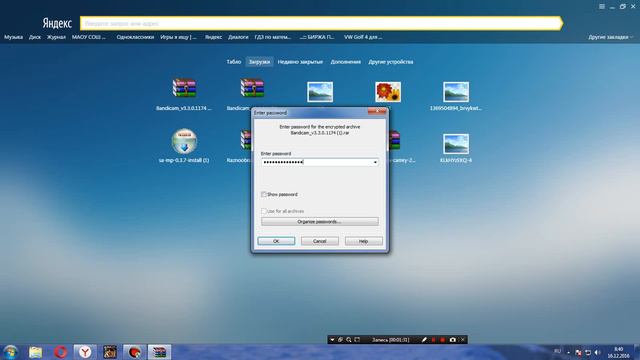Open the landscape image download behind dialog title
This screenshot has height=360, width=640.
[x=320, y=92]
